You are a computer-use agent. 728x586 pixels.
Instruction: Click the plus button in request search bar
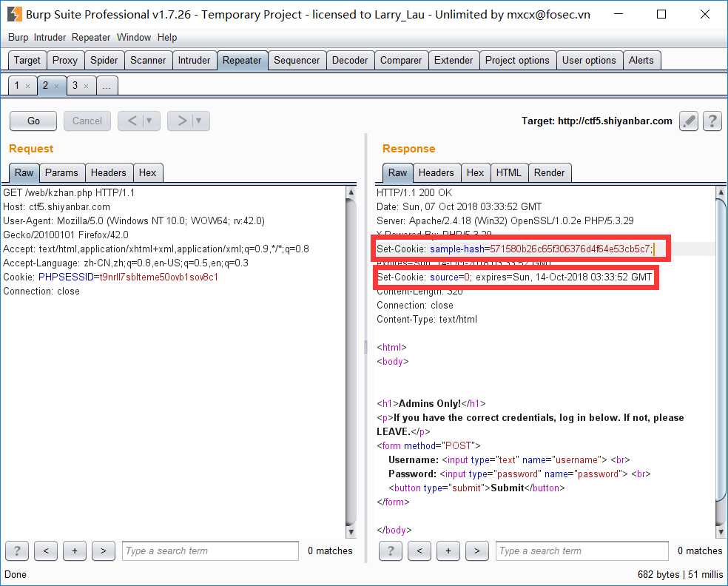(75, 550)
